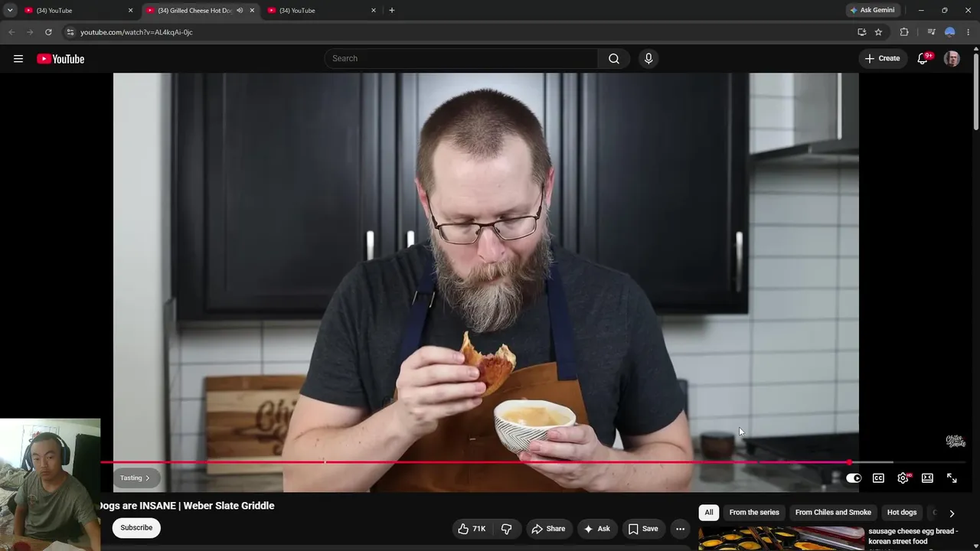Viewport: 980px width, 551px height.
Task: Select the From the series chip
Action: pyautogui.click(x=754, y=513)
